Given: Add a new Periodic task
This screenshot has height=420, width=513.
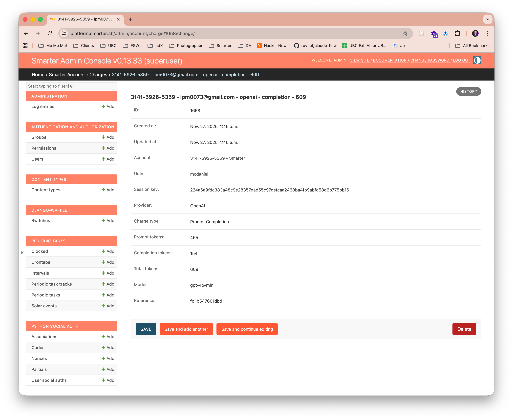Looking at the screenshot, I should pos(108,295).
